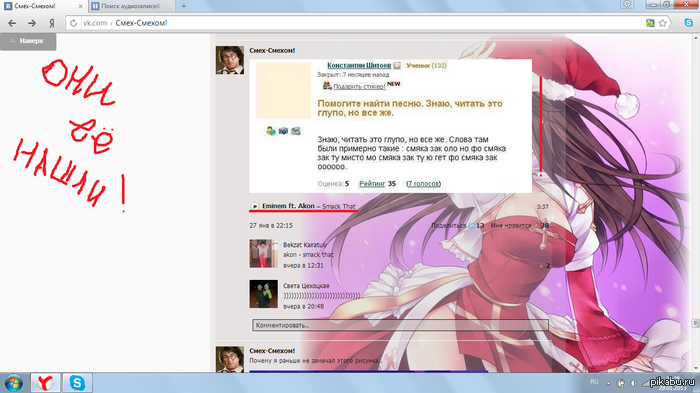The image size is (700, 393).
Task: Open the first Смех-Смехом! post avatar
Action: 230,60
